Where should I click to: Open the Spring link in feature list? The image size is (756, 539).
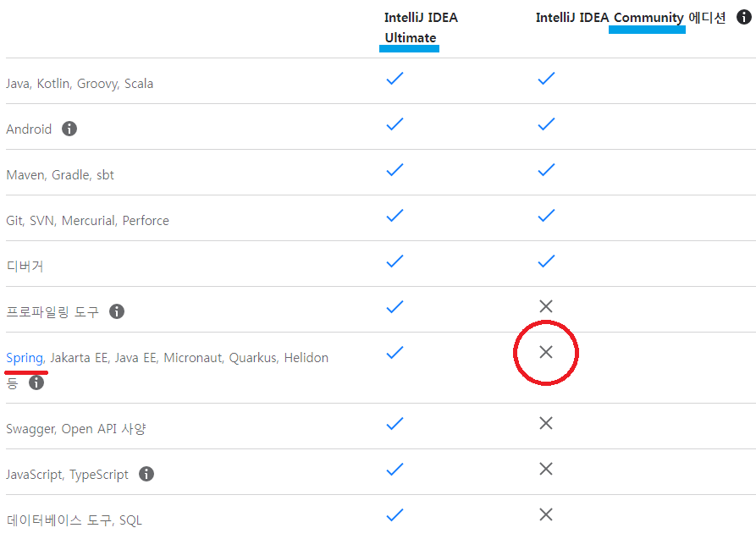coord(25,358)
